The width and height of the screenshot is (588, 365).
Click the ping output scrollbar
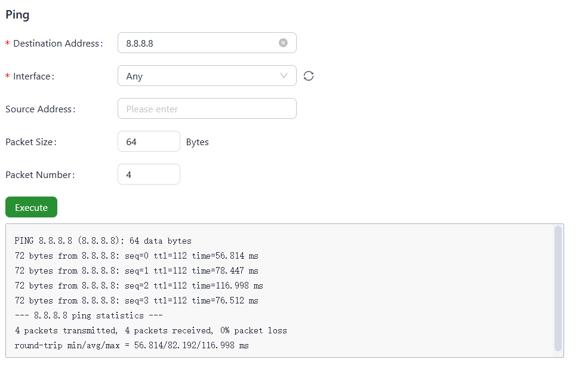click(x=558, y=288)
